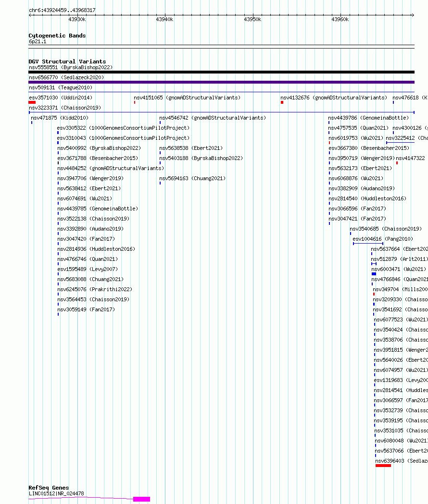This screenshot has width=428, height=504.
Task: Click nsv2814540 (Huddleston2016) label
Action: pos(367,198)
